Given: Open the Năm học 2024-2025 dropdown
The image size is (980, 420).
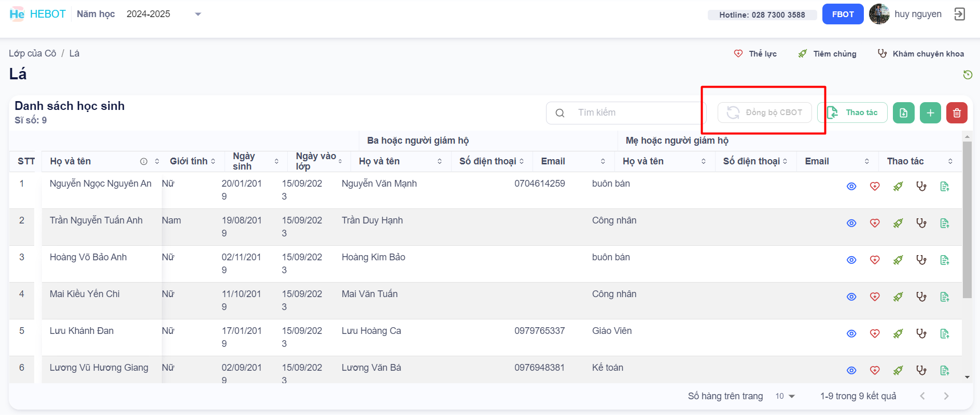Looking at the screenshot, I should [x=163, y=15].
